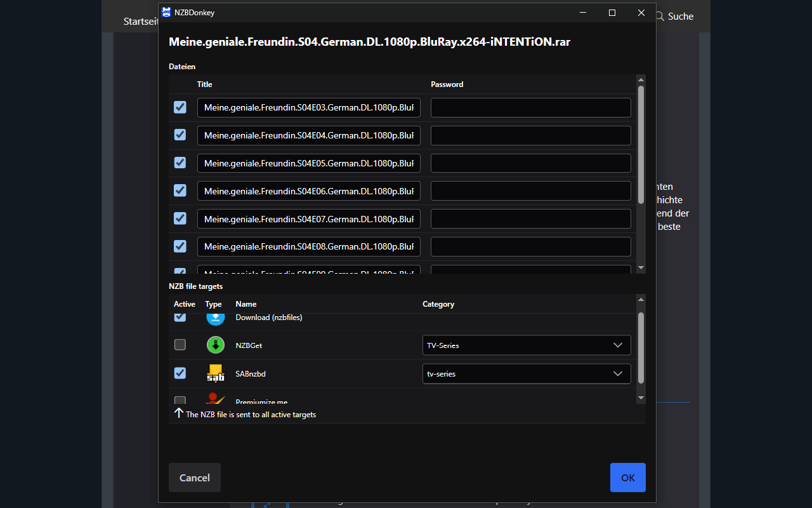812x508 pixels.
Task: Uncheck the S04E03 file checkbox
Action: tap(180, 107)
